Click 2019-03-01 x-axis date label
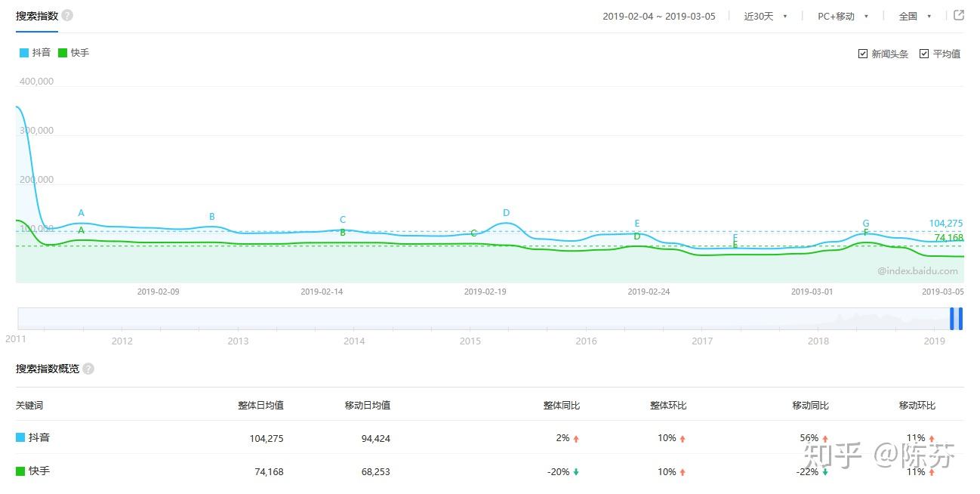 [812, 292]
